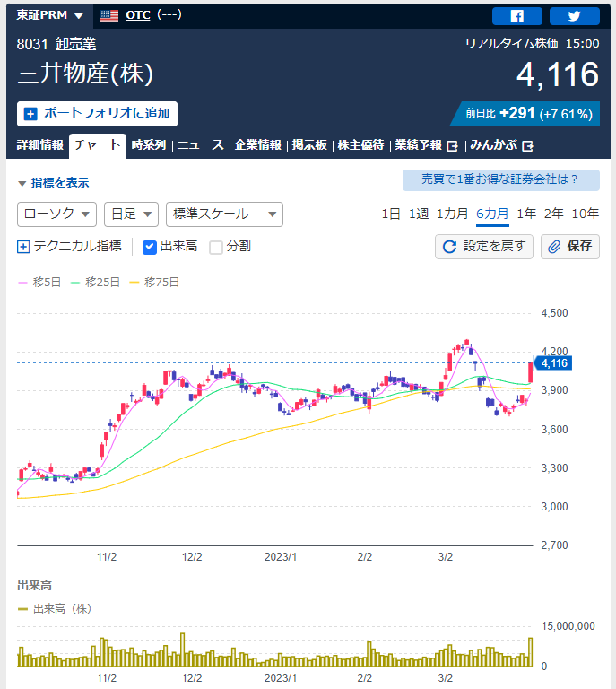Click plus icon beside テクニカル指標
Image resolution: width=616 pixels, height=689 pixels.
[x=23, y=247]
